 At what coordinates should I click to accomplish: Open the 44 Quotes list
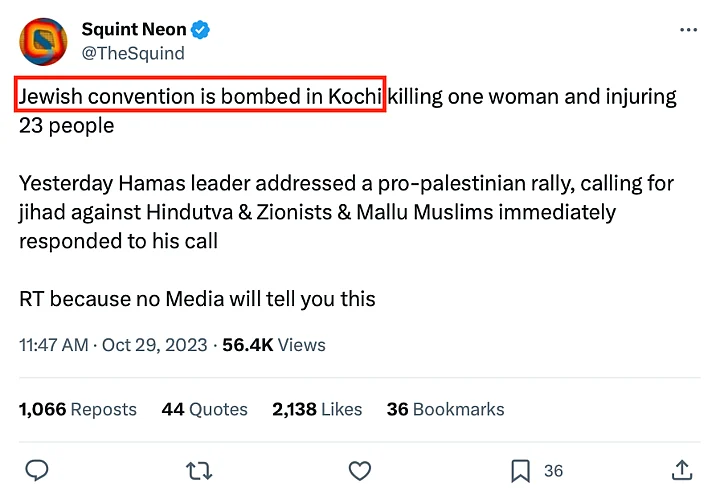[204, 409]
